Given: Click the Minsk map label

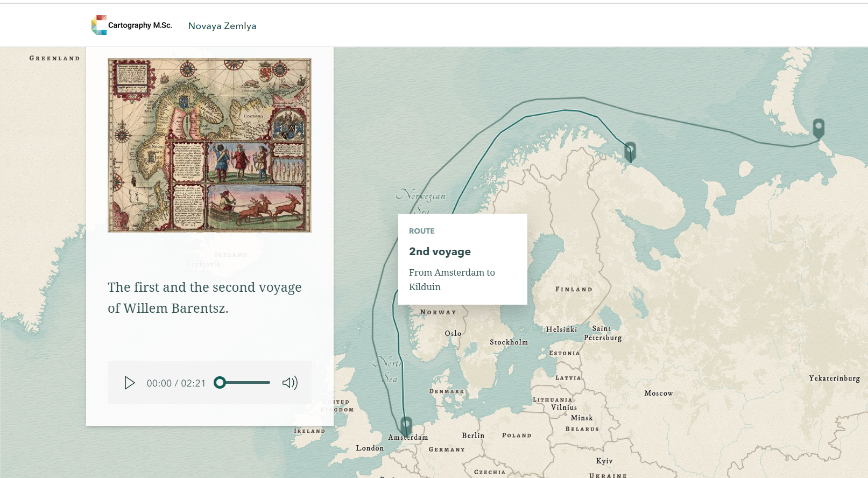Looking at the screenshot, I should [x=582, y=418].
